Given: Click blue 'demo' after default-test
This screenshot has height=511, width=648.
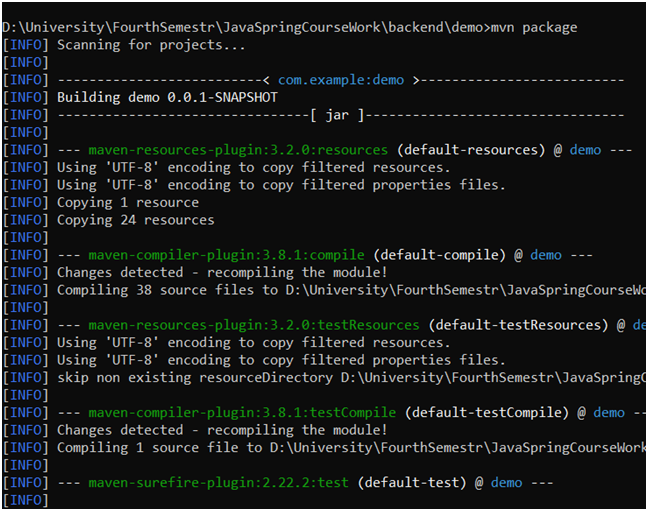Looking at the screenshot, I should [506, 483].
